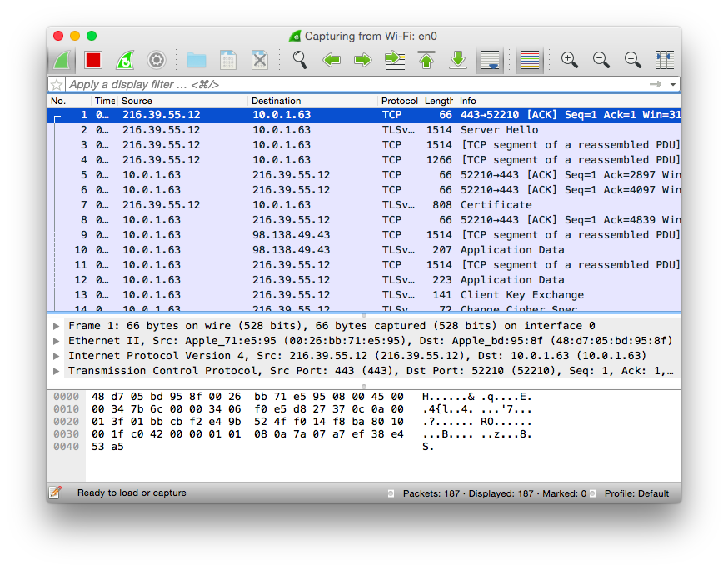Go back to previous packet

pyautogui.click(x=332, y=60)
